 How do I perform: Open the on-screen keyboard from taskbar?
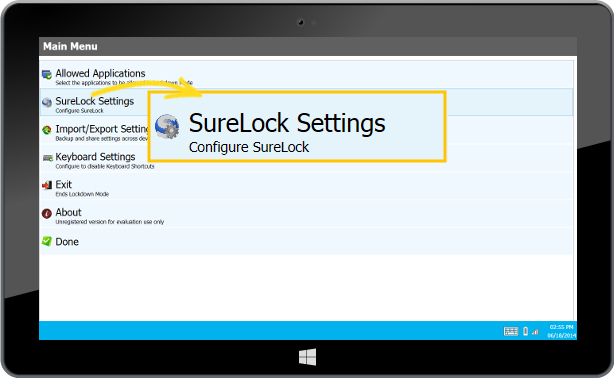click(x=511, y=331)
